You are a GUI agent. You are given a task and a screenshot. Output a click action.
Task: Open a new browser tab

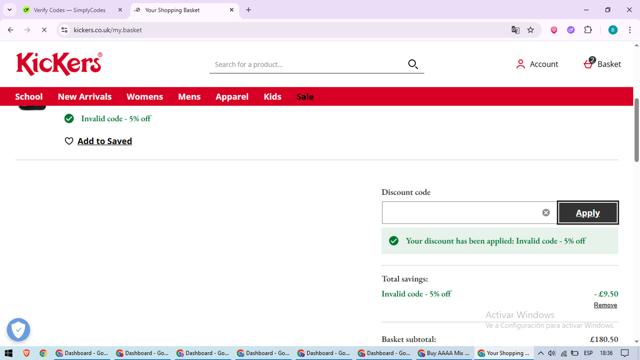pos(248,10)
